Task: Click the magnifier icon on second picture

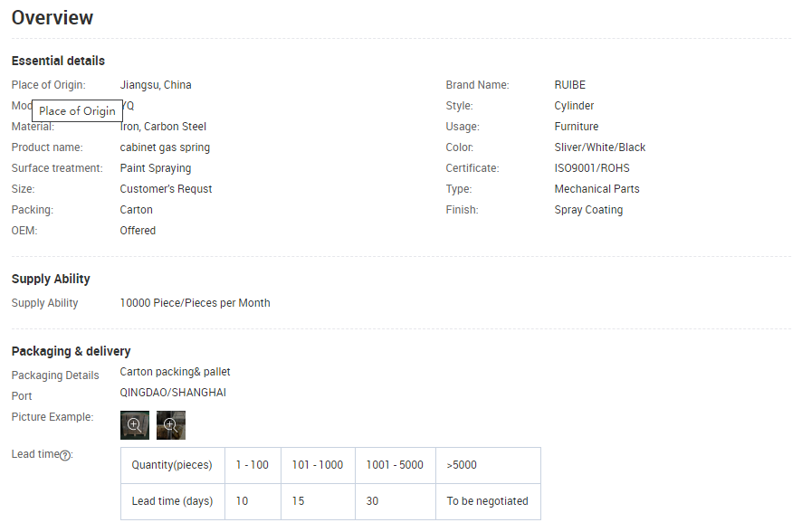Action: [170, 425]
